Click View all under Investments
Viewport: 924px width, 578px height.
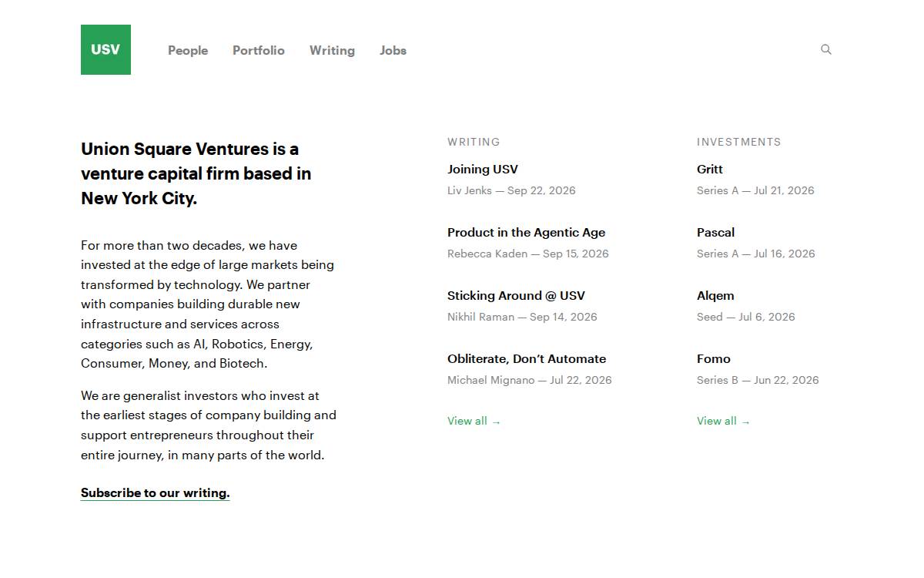[x=724, y=421]
